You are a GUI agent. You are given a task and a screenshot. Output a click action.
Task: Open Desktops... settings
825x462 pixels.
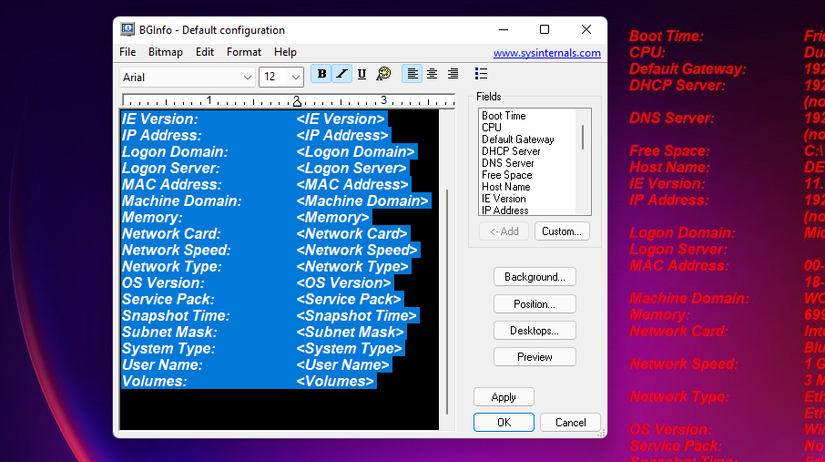(535, 331)
